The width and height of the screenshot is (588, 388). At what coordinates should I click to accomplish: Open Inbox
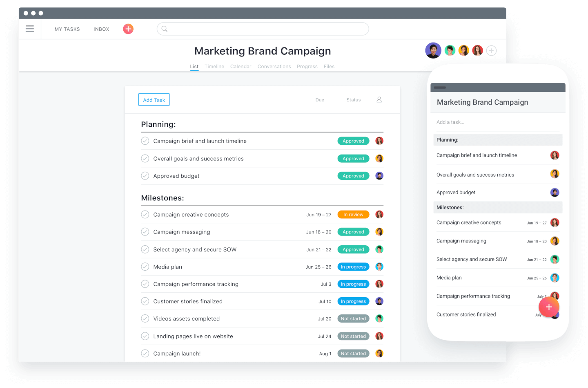coord(101,29)
